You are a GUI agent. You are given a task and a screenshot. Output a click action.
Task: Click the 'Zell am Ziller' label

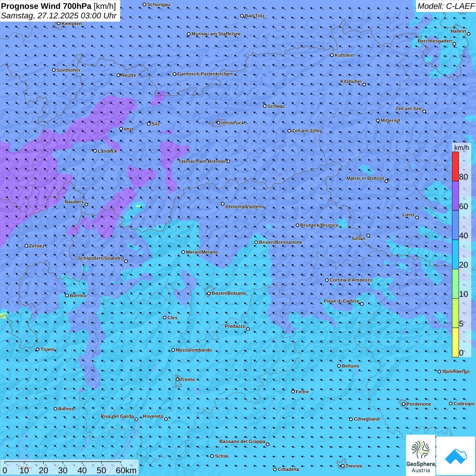pyautogui.click(x=306, y=131)
